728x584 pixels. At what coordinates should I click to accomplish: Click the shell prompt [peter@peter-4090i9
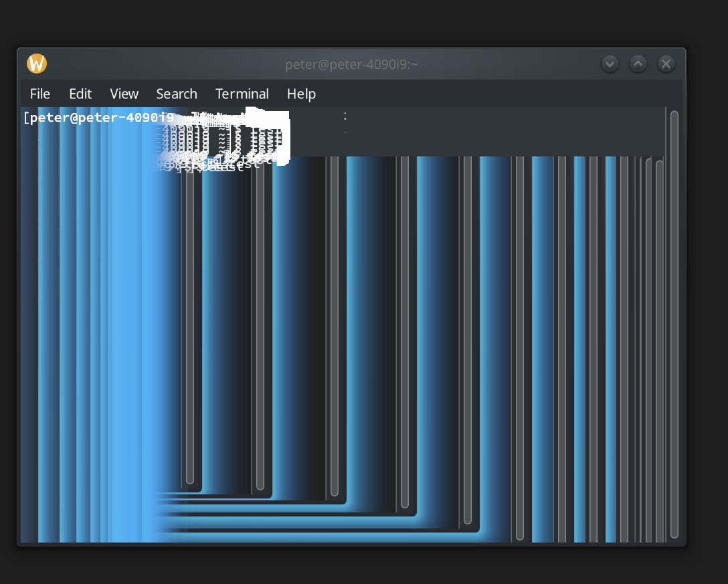[x=98, y=117]
